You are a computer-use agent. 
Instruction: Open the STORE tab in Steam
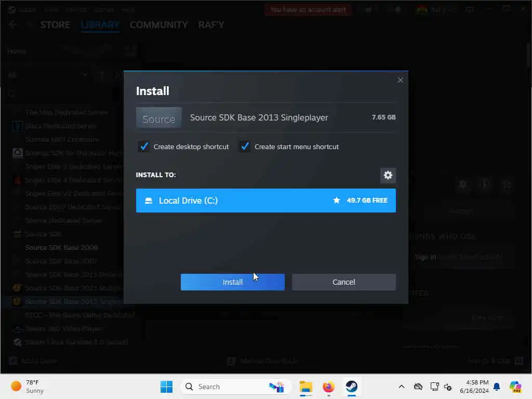click(x=55, y=25)
